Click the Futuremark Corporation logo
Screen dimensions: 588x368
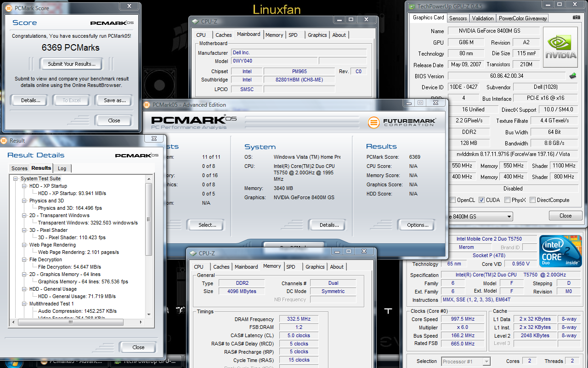(x=402, y=122)
